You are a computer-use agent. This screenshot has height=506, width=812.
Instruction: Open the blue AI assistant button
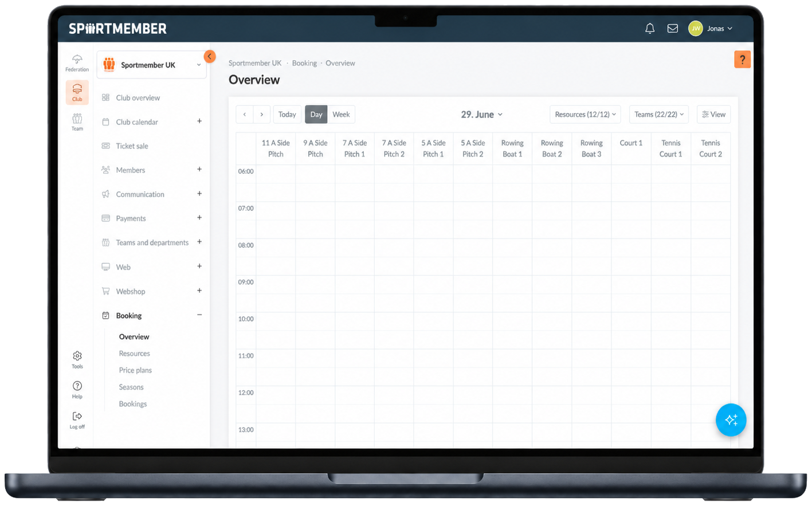point(731,420)
